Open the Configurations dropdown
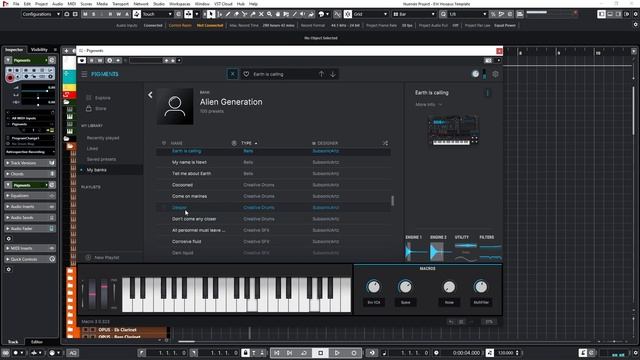 (41, 14)
